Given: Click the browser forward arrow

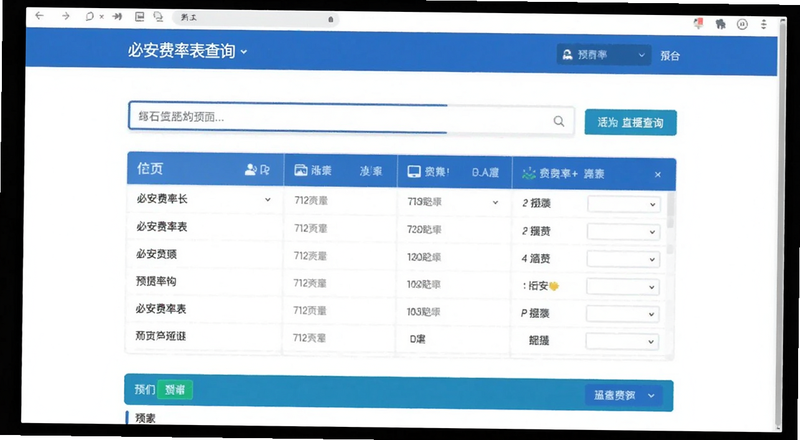Looking at the screenshot, I should pyautogui.click(x=65, y=16).
